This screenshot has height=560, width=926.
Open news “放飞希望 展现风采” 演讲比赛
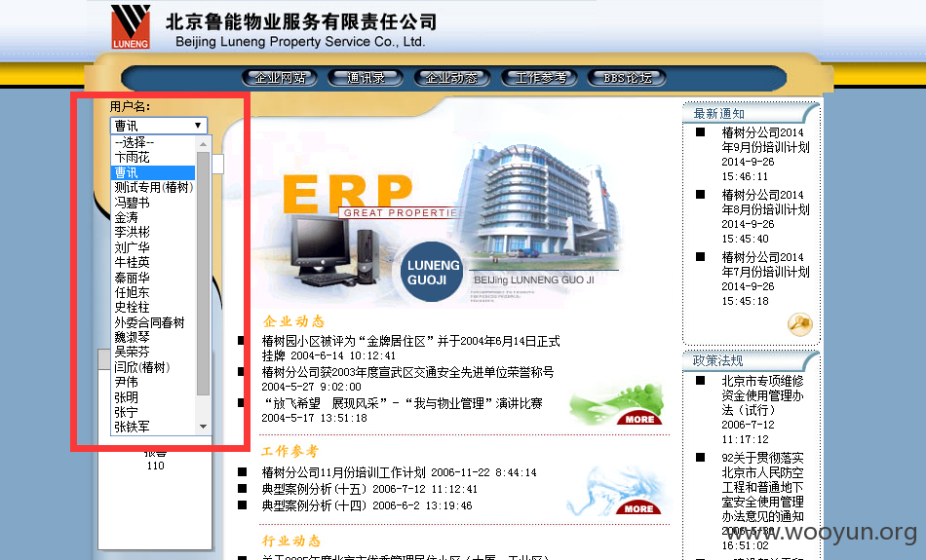pos(402,411)
